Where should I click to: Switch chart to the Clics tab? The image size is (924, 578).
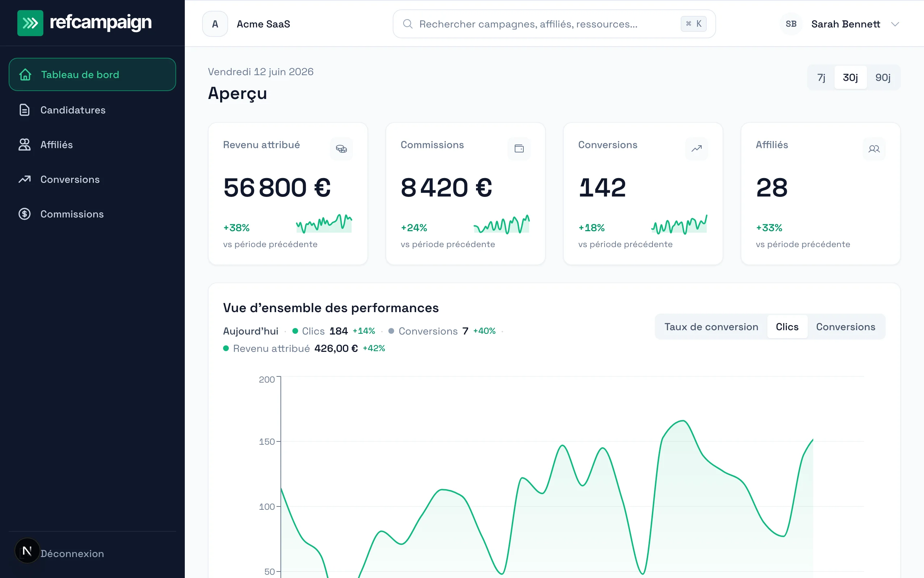click(x=787, y=327)
